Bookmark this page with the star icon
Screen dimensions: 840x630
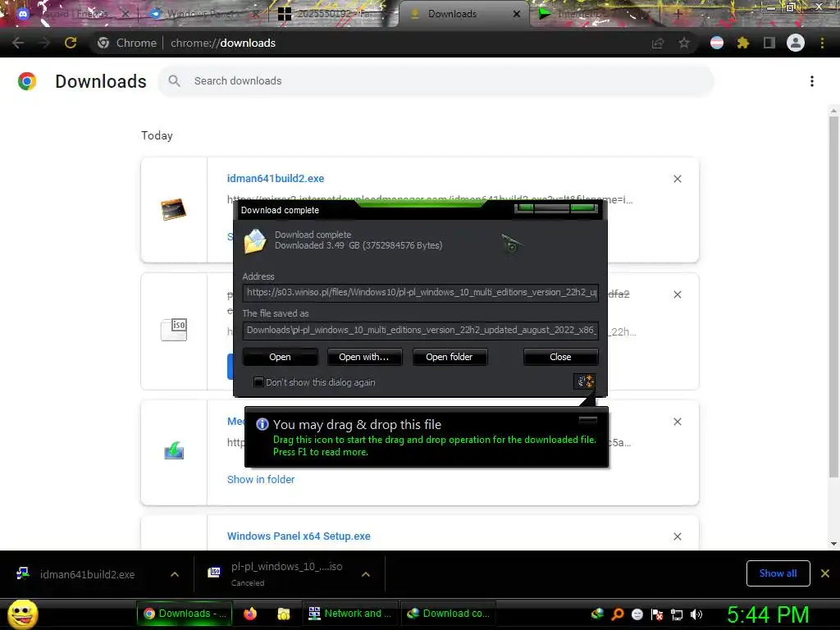684,43
